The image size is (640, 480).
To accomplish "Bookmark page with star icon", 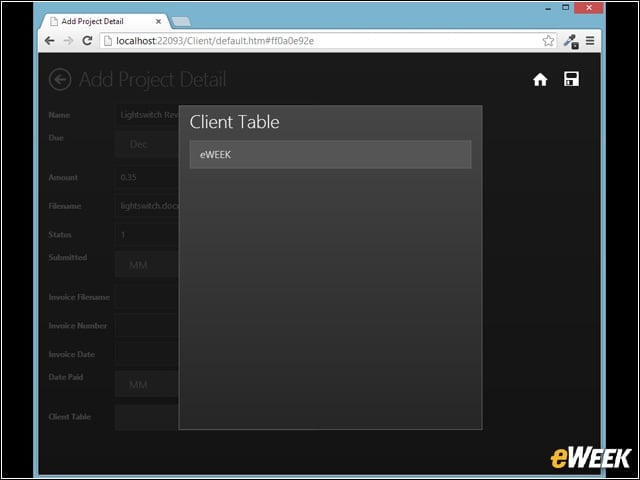I will 548,41.
